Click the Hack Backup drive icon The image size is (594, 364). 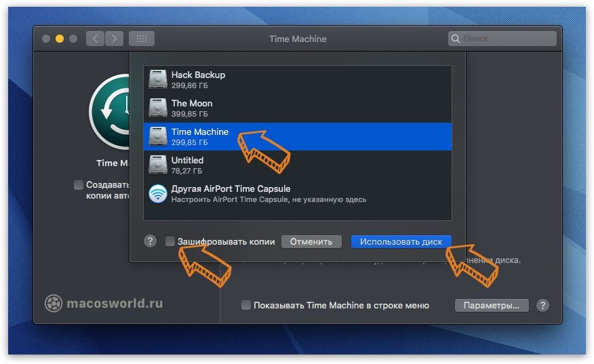point(157,79)
